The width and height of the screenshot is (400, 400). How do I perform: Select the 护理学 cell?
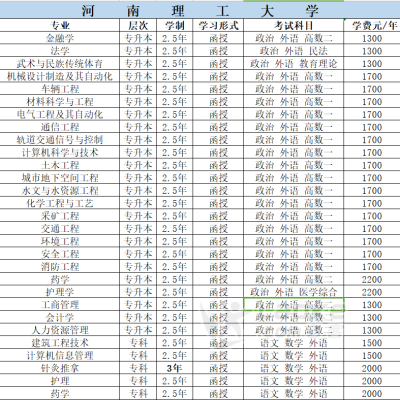point(60,292)
